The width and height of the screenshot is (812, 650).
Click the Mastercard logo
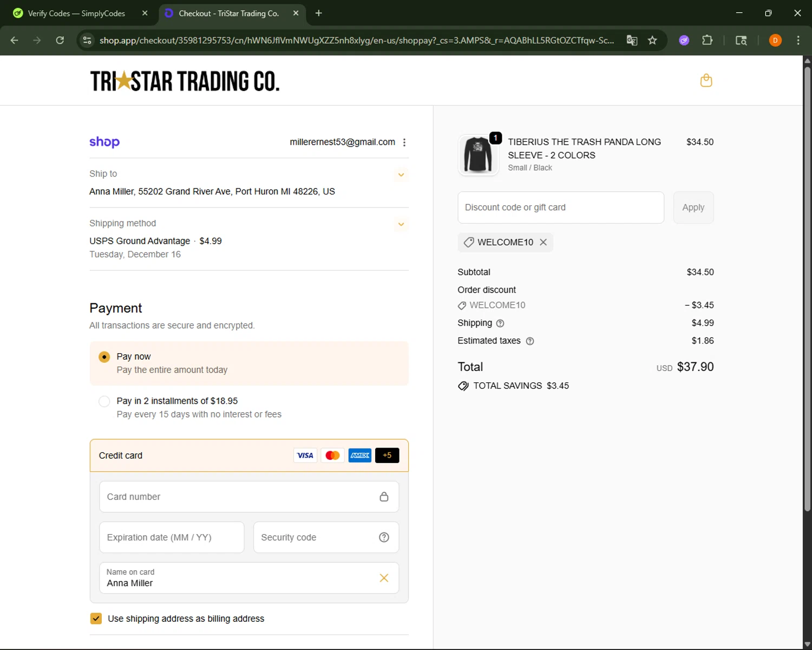pyautogui.click(x=333, y=456)
